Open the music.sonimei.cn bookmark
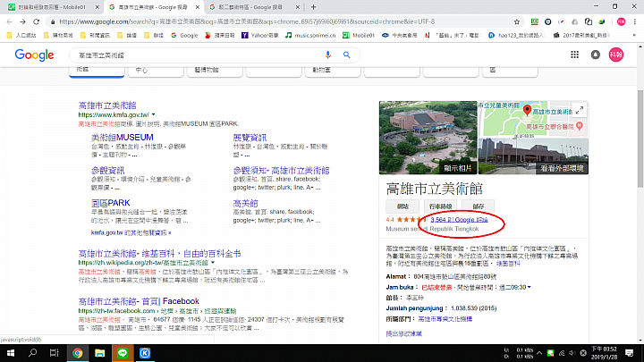 click(x=310, y=35)
